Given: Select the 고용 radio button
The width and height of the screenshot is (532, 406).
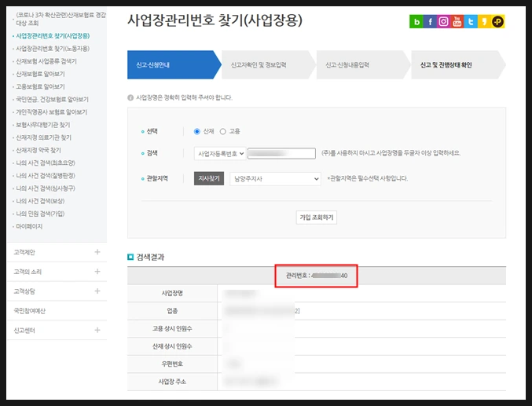Looking at the screenshot, I should [x=223, y=131].
